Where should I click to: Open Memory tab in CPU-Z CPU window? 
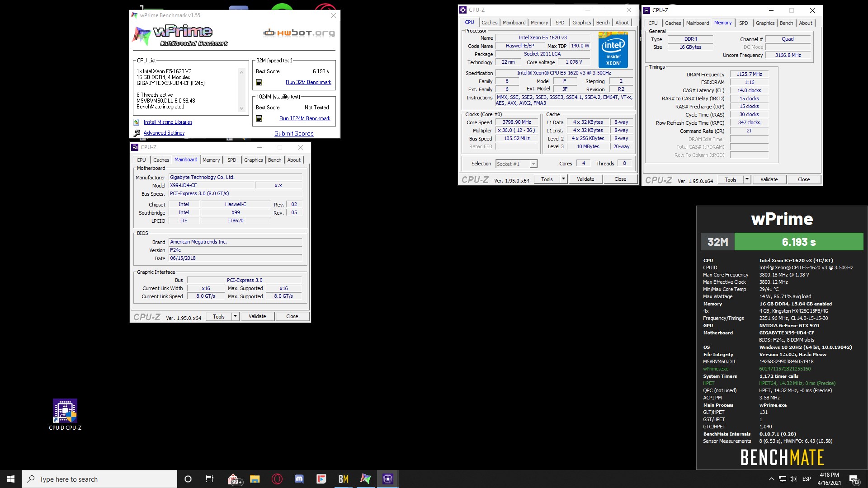[539, 23]
